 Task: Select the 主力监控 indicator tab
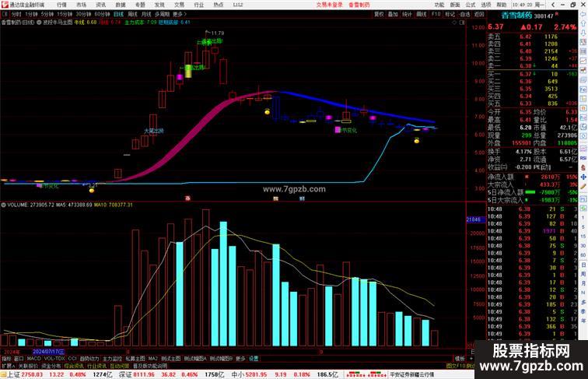click(112, 359)
